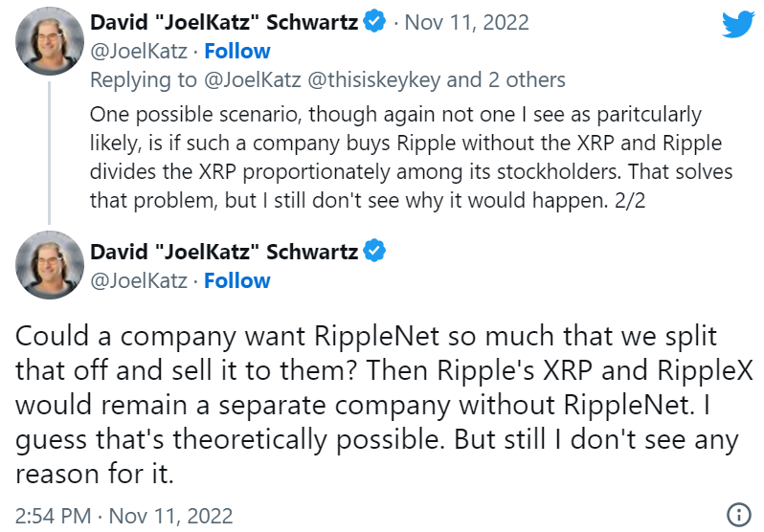
Task: Open profile avatar on the main tweet
Action: click(x=50, y=265)
